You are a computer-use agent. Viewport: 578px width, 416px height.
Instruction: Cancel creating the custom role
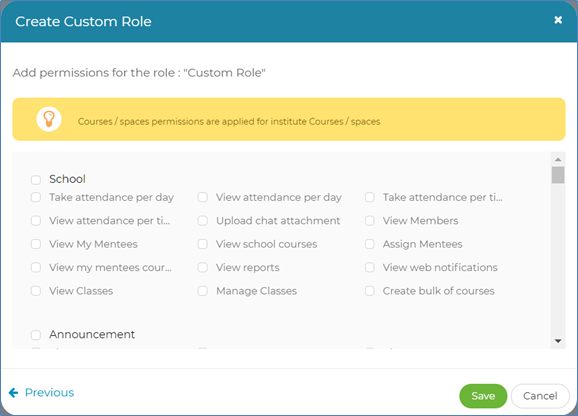(540, 396)
